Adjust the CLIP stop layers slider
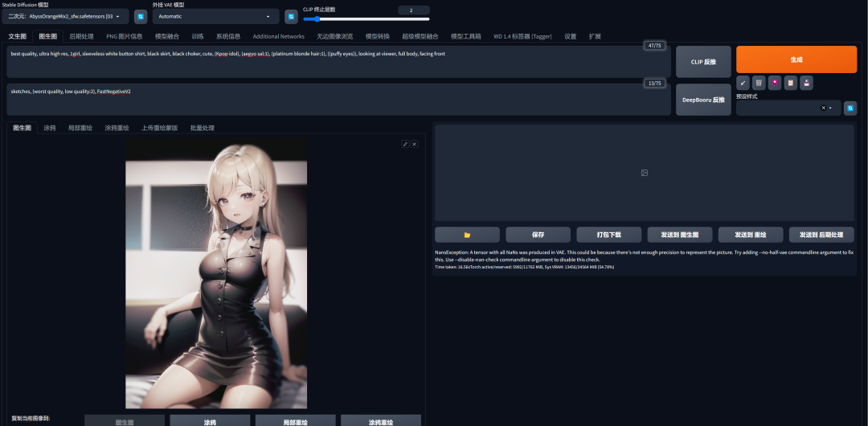The image size is (868, 426). click(366, 19)
